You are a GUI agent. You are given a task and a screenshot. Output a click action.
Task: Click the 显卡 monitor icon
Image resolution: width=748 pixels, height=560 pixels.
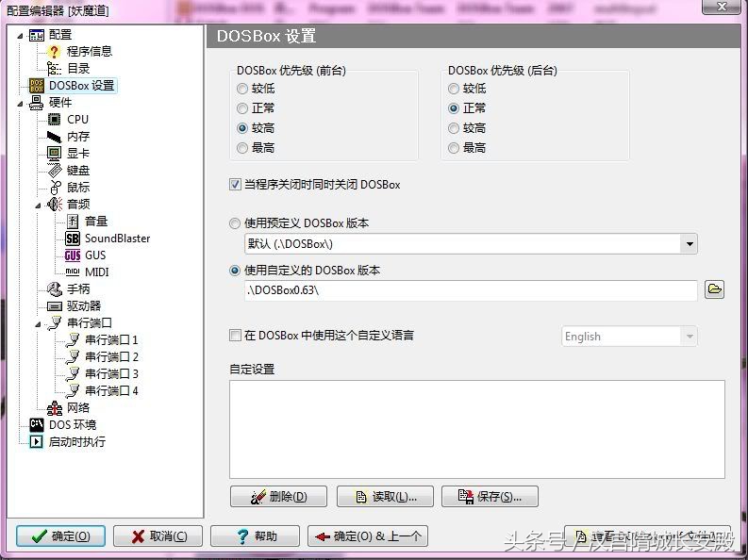coord(55,154)
